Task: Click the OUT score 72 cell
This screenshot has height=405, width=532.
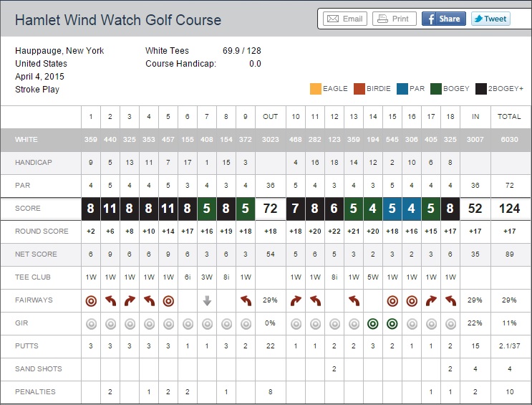Action: [x=271, y=209]
